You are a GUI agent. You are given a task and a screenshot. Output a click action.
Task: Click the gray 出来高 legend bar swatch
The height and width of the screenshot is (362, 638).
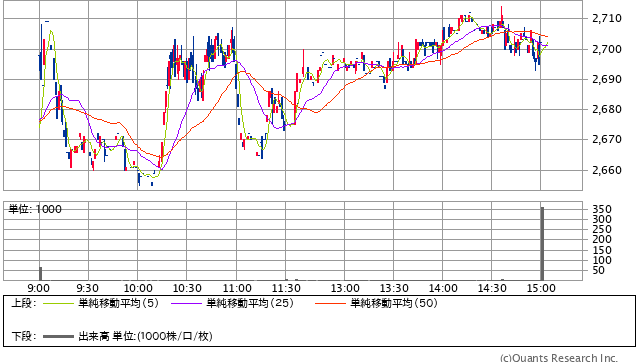tap(59, 337)
